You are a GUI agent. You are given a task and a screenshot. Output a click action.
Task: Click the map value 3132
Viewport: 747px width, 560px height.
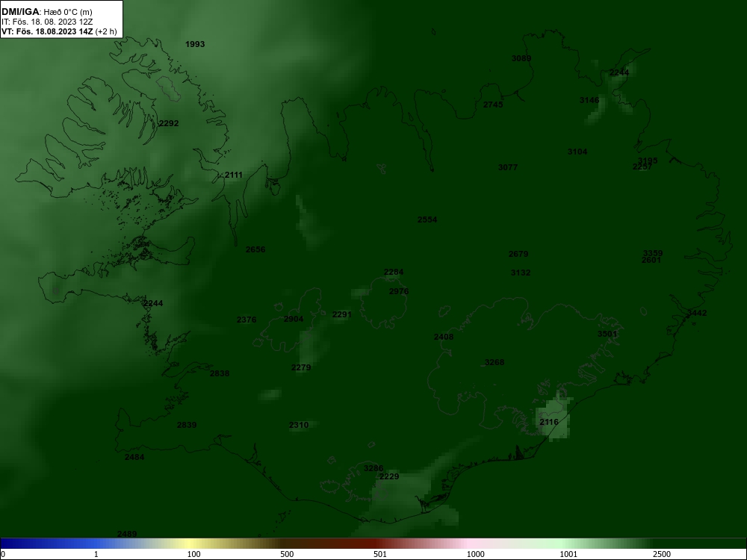coord(521,273)
